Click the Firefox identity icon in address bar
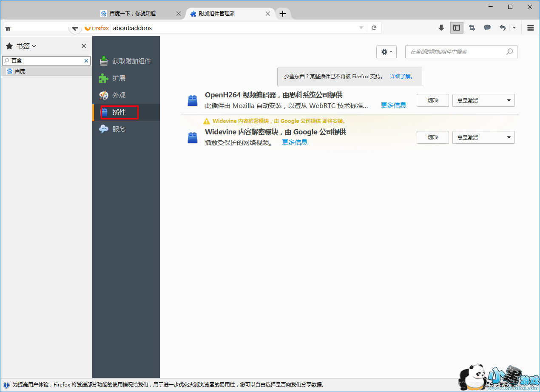 click(x=97, y=28)
